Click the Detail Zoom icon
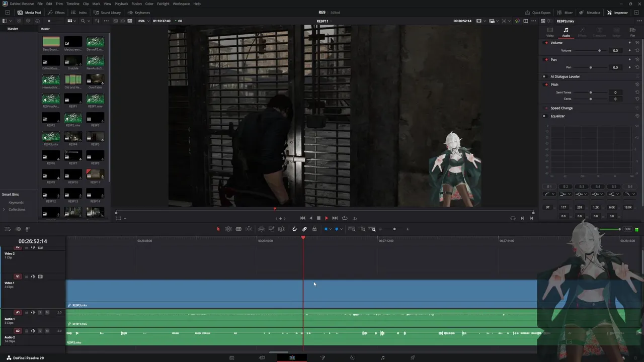Screen dimensions: 644x362 pos(363,229)
